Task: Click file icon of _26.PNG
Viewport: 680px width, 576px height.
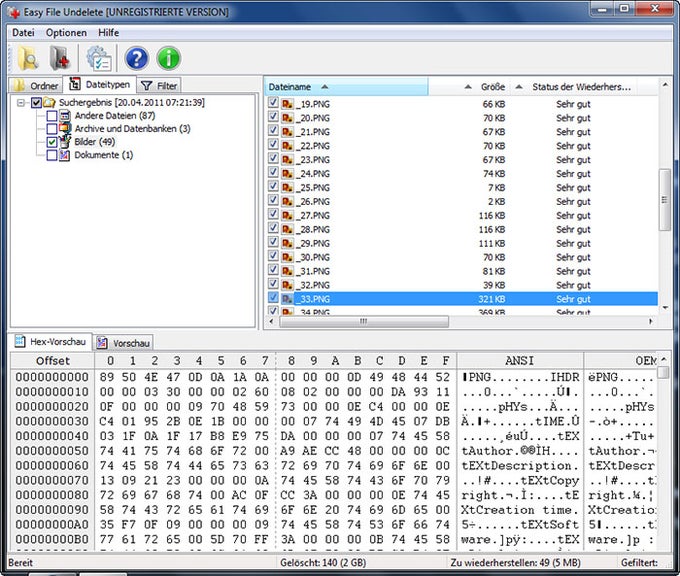Action: pyautogui.click(x=287, y=202)
